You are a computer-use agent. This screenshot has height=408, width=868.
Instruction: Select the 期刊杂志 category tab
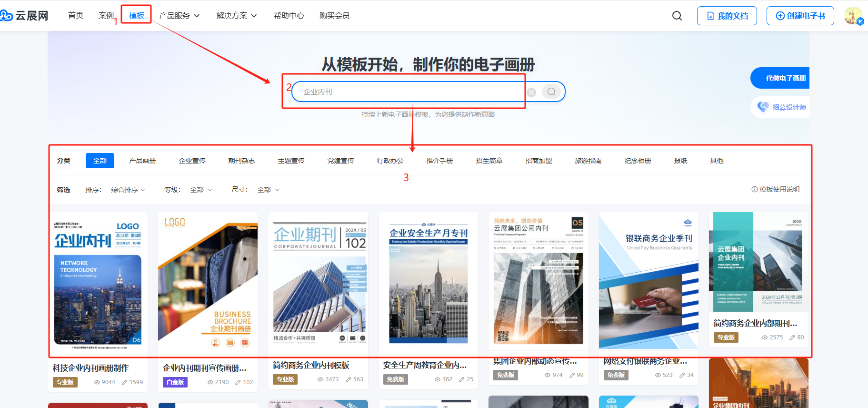[x=241, y=161]
